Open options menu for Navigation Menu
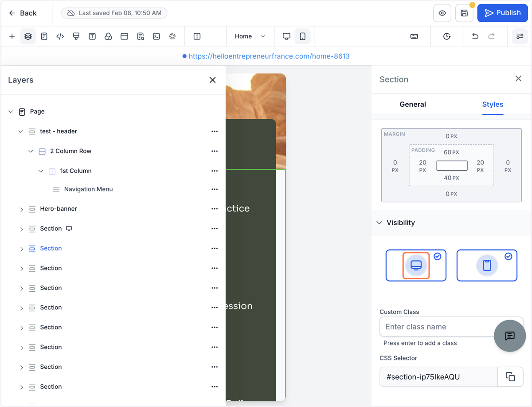Screen dimensions: 532x407 point(215,189)
